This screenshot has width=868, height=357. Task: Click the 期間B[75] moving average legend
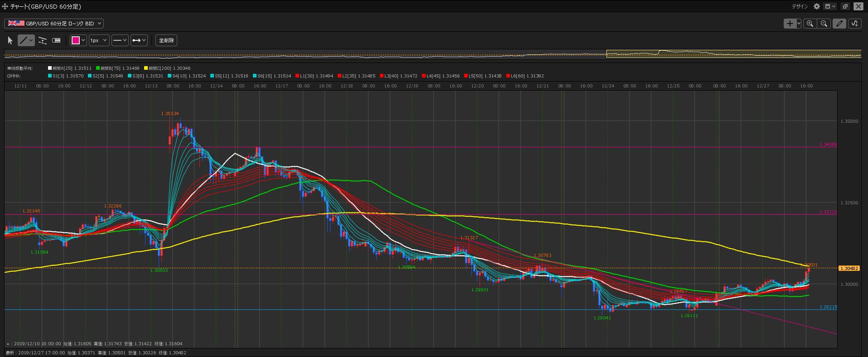click(118, 68)
